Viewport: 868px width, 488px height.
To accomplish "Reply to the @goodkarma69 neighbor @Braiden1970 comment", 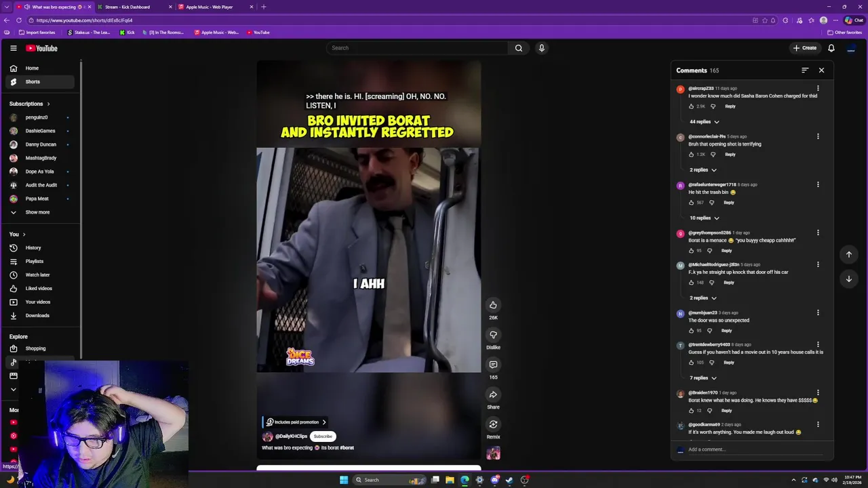I will point(726,411).
